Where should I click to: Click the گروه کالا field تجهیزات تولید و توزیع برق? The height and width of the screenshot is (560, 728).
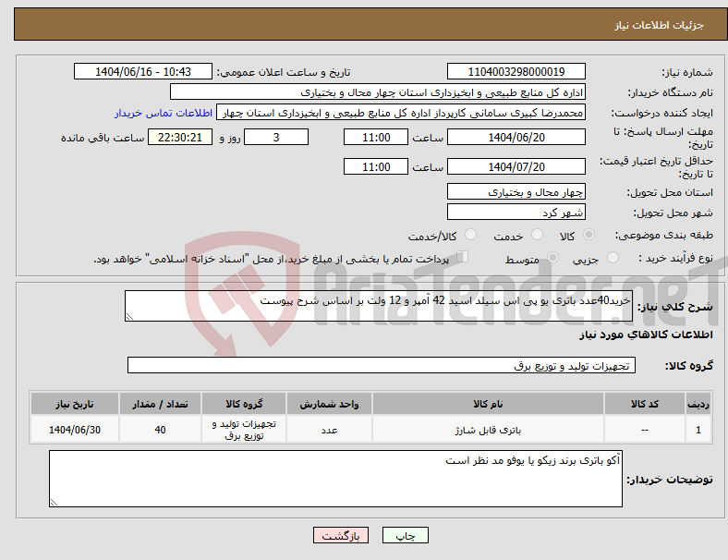382,365
